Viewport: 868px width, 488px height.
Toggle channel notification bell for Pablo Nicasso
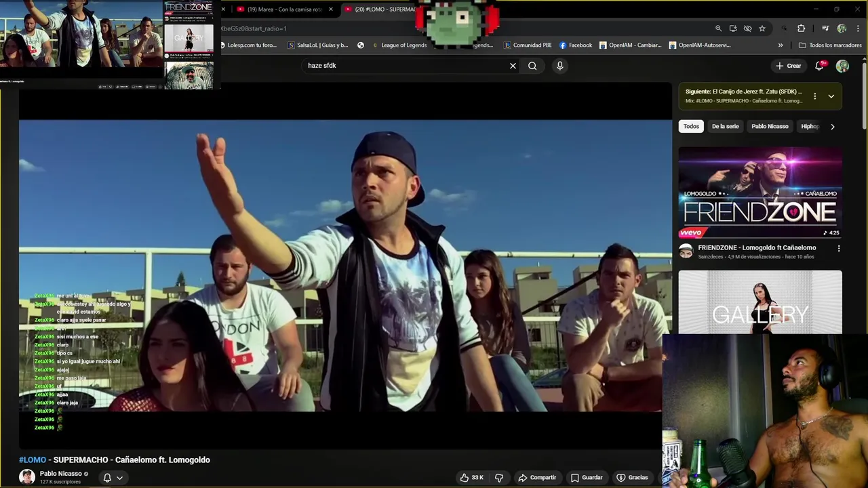[x=107, y=478]
